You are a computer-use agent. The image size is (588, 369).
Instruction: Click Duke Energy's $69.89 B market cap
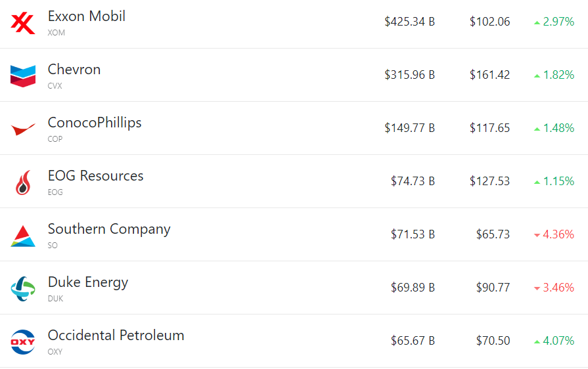413,288
